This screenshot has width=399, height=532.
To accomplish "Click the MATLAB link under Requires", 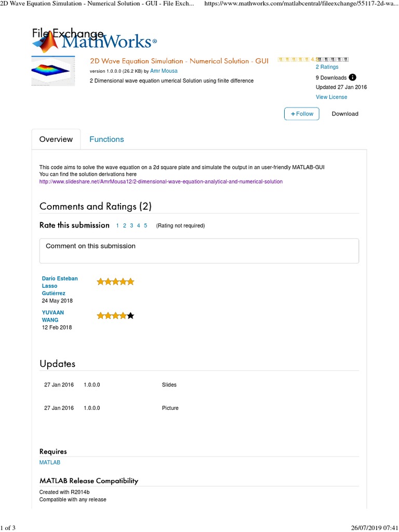I will tap(50, 462).
